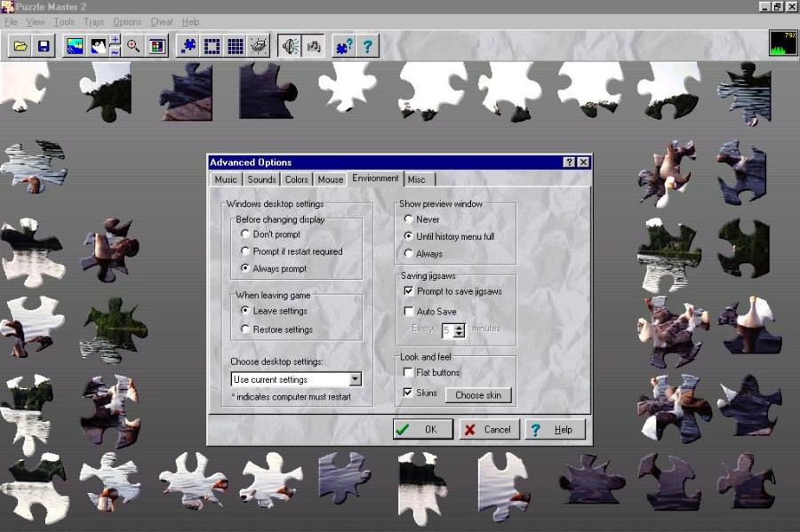The image size is (800, 532).
Task: Click the magnifying glass zoom icon
Action: click(x=133, y=46)
